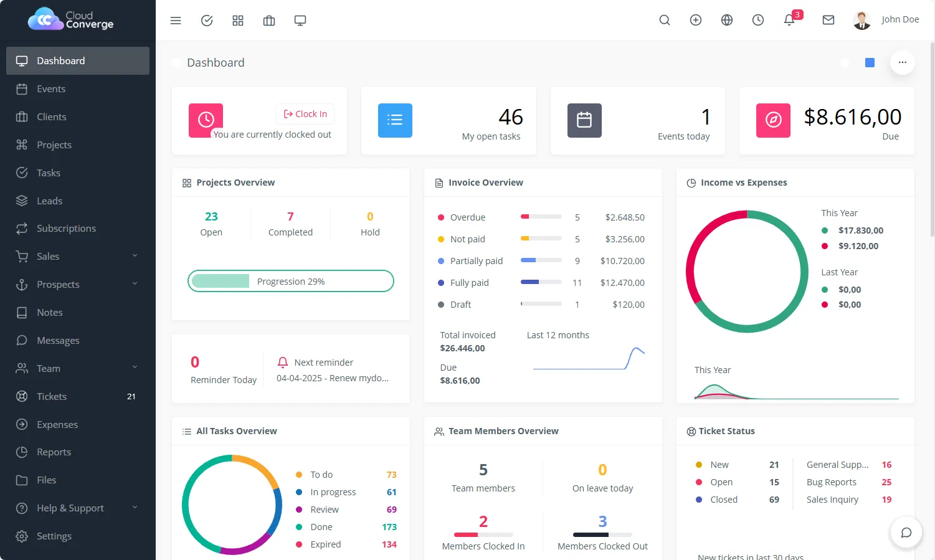
Task: Go to Tickets in the sidebar
Action: coord(52,396)
